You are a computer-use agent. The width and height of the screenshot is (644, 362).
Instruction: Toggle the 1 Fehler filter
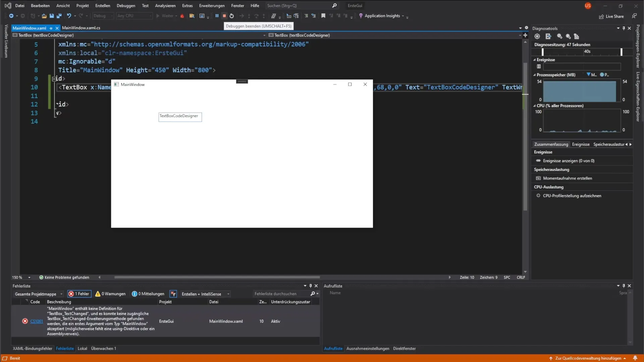click(79, 294)
